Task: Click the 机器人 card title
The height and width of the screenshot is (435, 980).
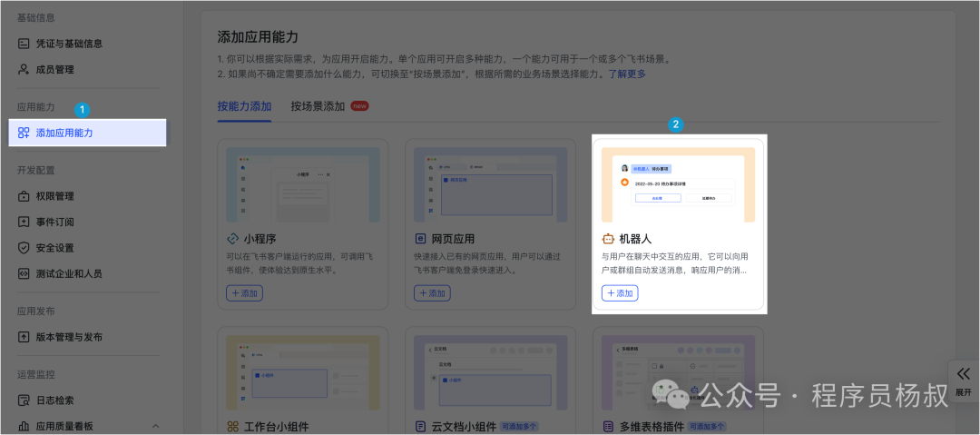Action: (635, 239)
